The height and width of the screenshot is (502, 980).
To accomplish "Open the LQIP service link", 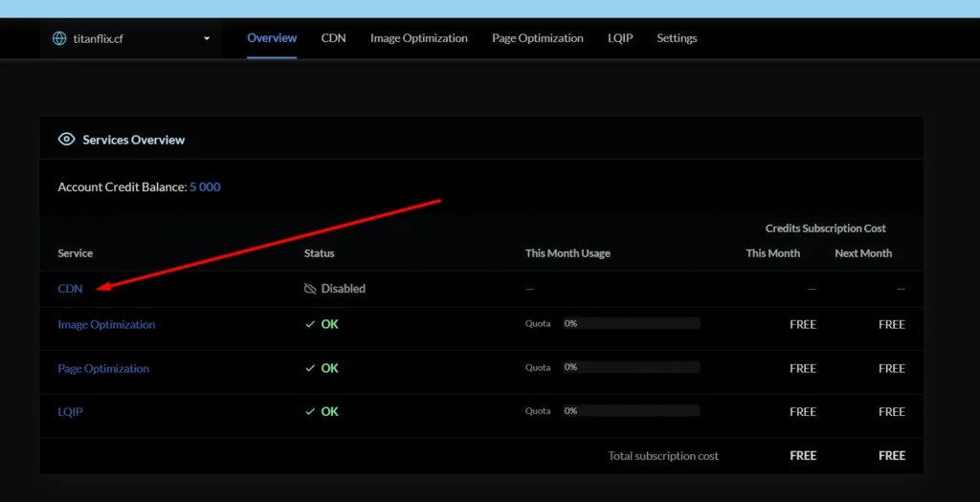I will pos(71,412).
